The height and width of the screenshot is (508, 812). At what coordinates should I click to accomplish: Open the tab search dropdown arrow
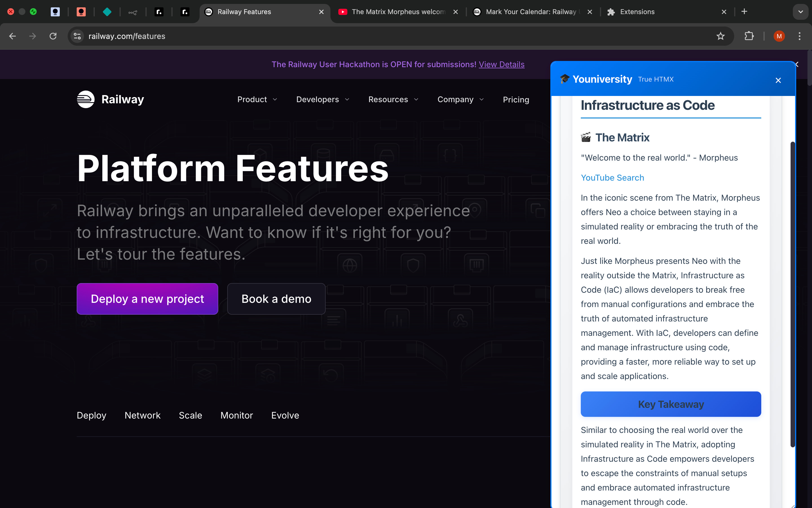[x=801, y=12]
